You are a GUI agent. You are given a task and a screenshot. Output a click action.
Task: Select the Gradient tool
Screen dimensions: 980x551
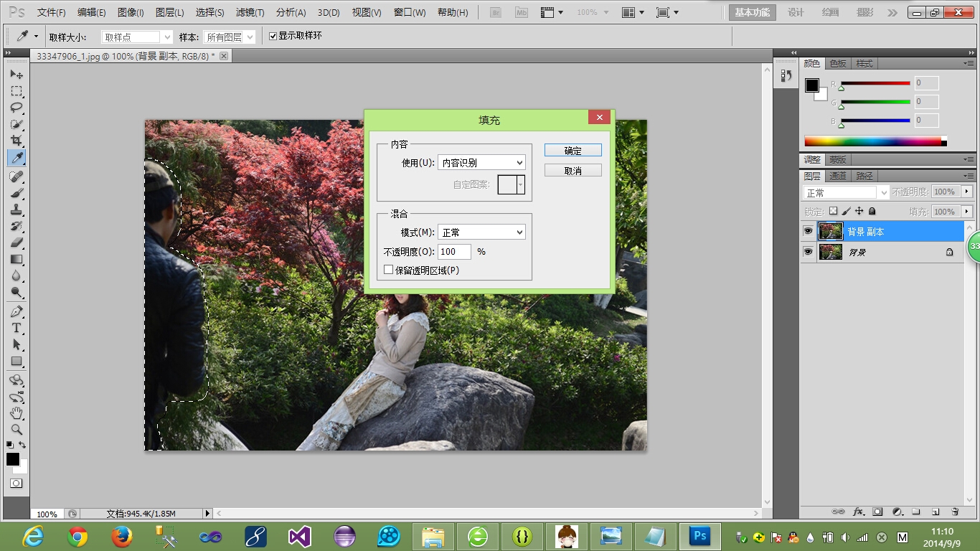[x=16, y=259]
